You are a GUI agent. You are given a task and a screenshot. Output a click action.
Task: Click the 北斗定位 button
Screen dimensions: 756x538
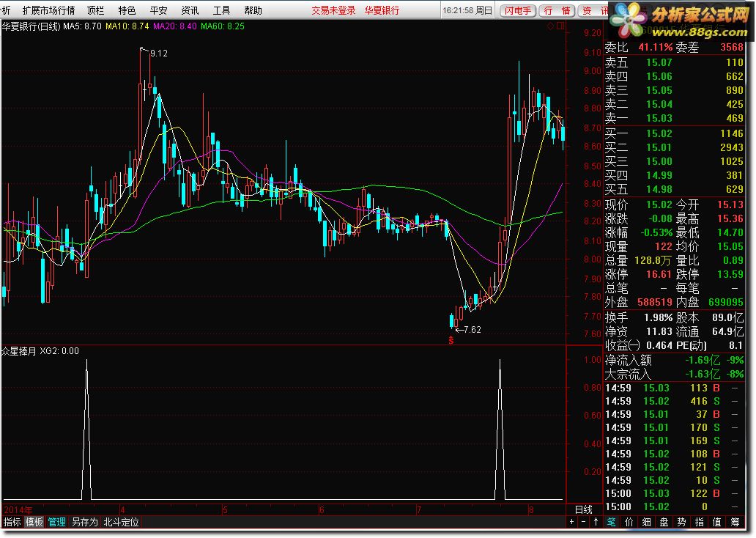click(122, 522)
